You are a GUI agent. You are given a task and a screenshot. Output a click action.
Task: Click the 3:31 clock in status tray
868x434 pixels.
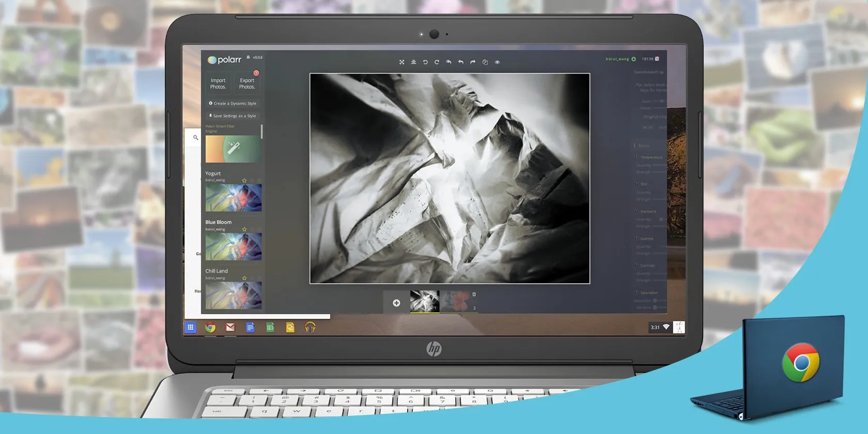point(655,327)
